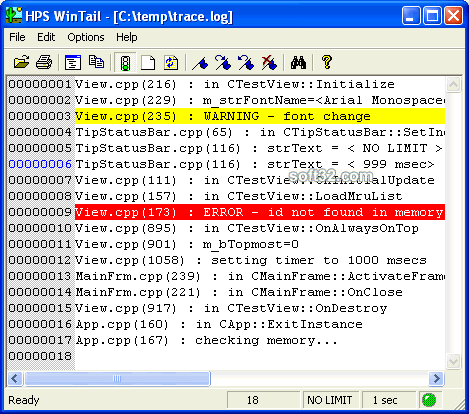The width and height of the screenshot is (469, 414).
Task: Toggle the traffic light monitoring button
Action: click(125, 62)
